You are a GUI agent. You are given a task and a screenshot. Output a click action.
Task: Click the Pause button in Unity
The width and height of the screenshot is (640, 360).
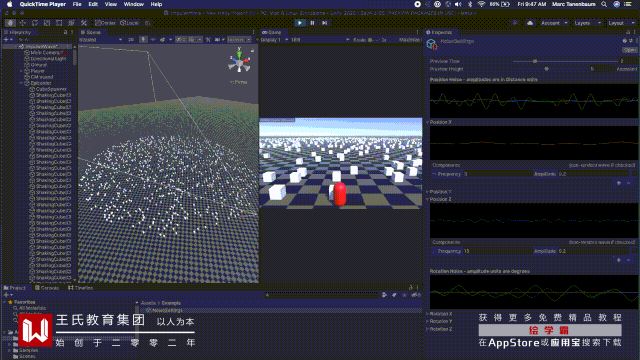coord(312,23)
